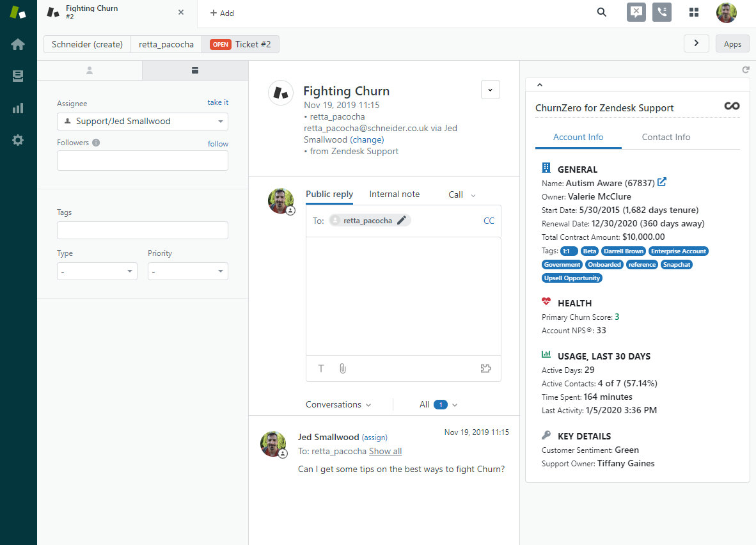Image resolution: width=756 pixels, height=545 pixels.
Task: Click the Snapchat tag
Action: [677, 265]
